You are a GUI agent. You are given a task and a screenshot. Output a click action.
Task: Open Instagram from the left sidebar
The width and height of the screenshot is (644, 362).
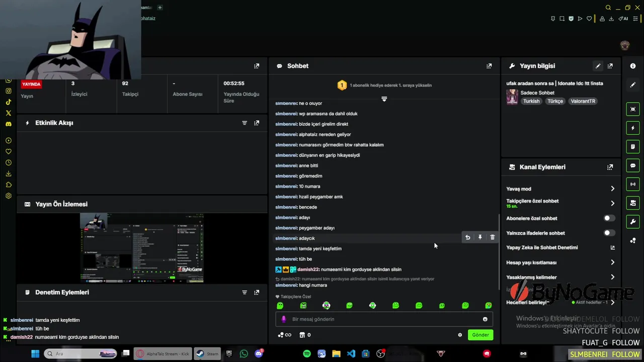(x=9, y=91)
